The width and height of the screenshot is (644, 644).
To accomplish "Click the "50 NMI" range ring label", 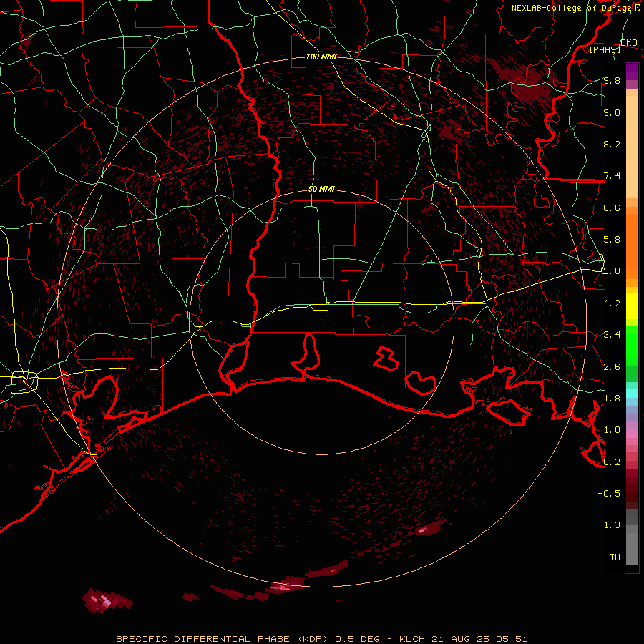I will point(321,190).
